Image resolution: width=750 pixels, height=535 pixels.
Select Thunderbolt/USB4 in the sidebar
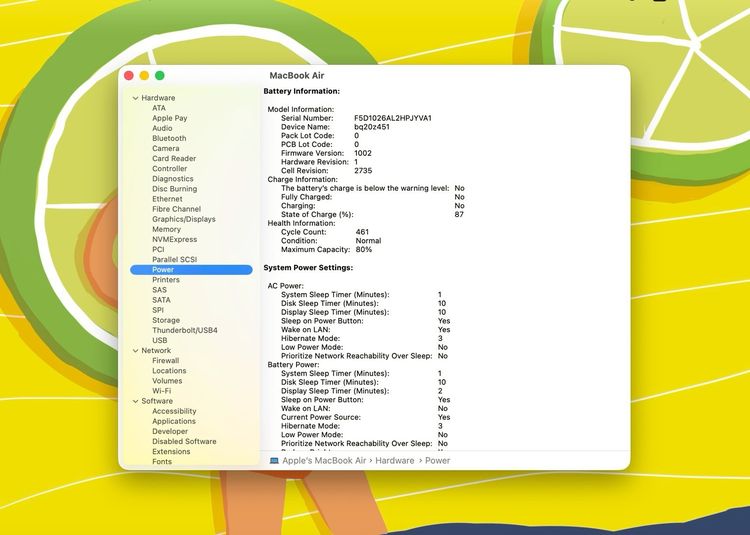tap(185, 330)
